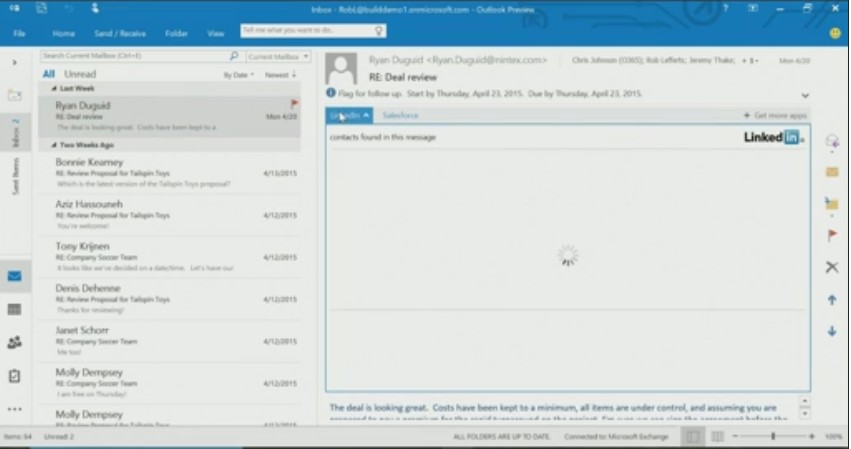
Task: Click the lightbulb icon in Tell Me box
Action: (x=379, y=30)
